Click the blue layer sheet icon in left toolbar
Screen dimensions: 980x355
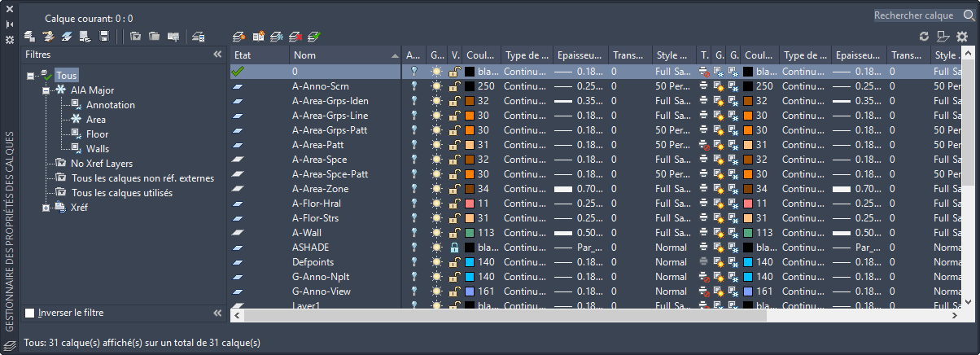click(67, 36)
